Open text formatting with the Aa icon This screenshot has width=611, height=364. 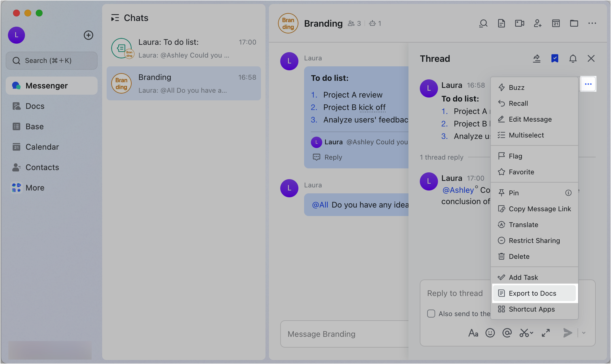[x=473, y=333]
